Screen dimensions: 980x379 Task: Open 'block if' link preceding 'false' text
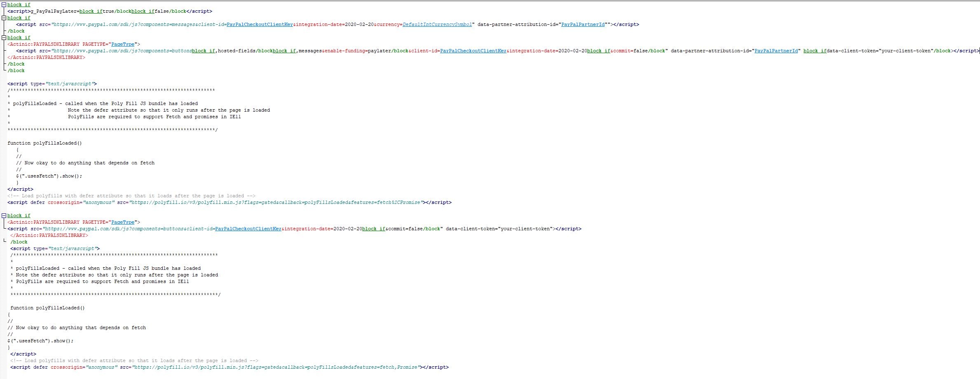[x=143, y=12]
